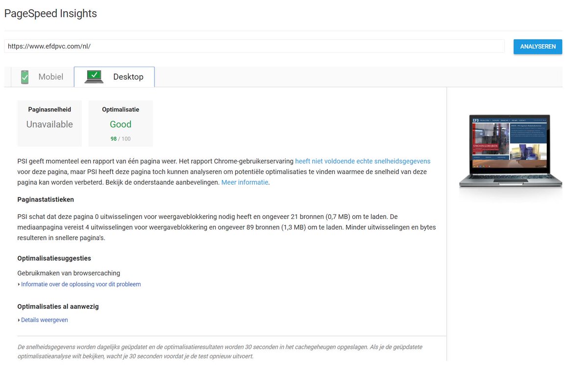Click the disclosure arrow before "Details weergeven"
The height and width of the screenshot is (389, 588).
click(x=19, y=319)
